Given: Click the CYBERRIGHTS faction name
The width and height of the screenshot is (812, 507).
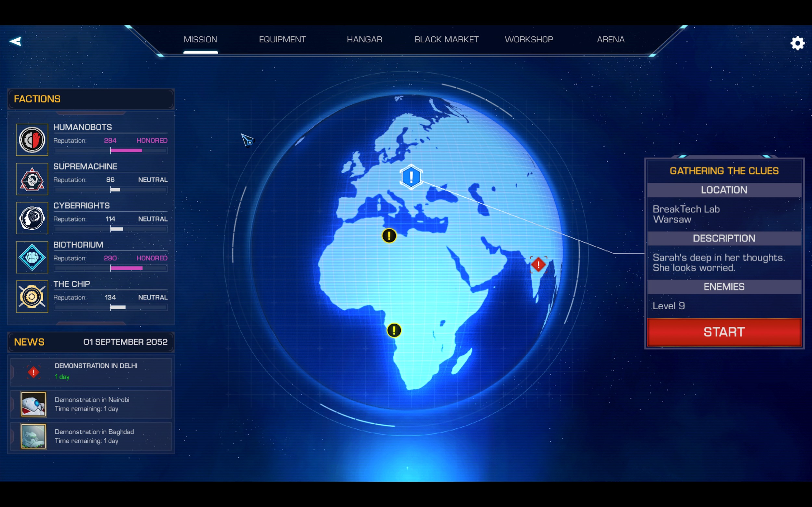Looking at the screenshot, I should (x=82, y=206).
